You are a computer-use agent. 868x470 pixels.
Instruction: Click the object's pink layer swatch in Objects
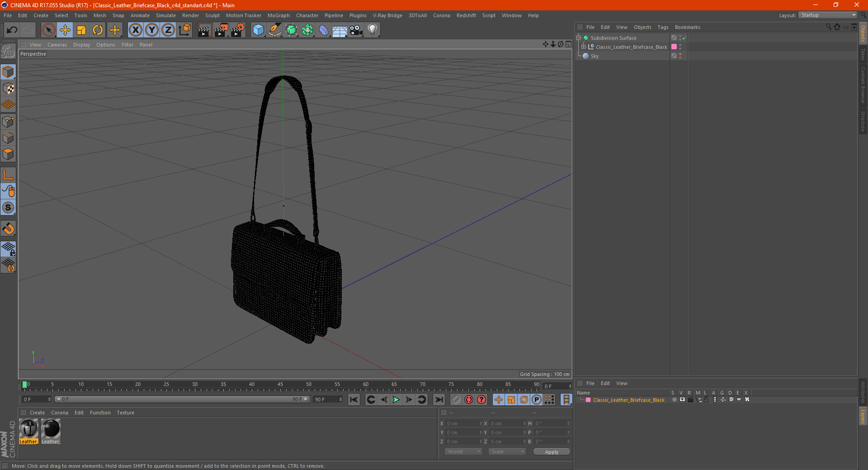pos(674,47)
